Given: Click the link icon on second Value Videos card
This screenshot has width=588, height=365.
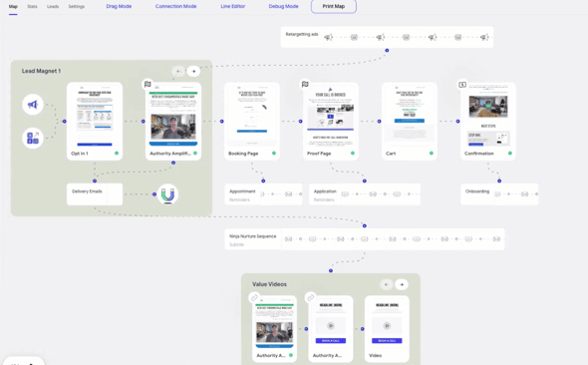Looking at the screenshot, I should pos(311,298).
